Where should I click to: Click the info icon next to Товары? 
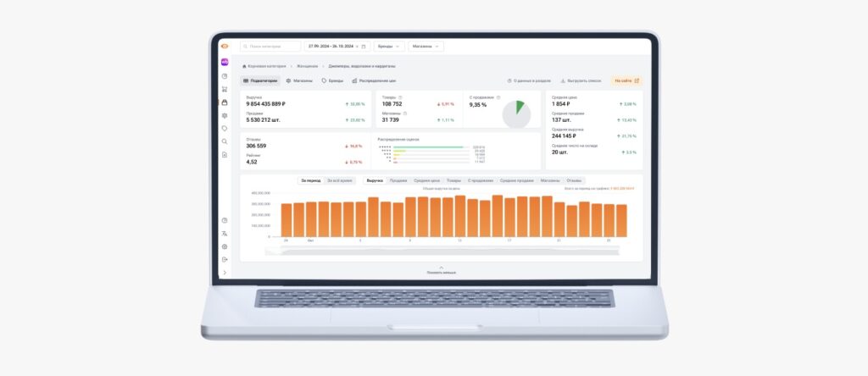click(x=400, y=97)
